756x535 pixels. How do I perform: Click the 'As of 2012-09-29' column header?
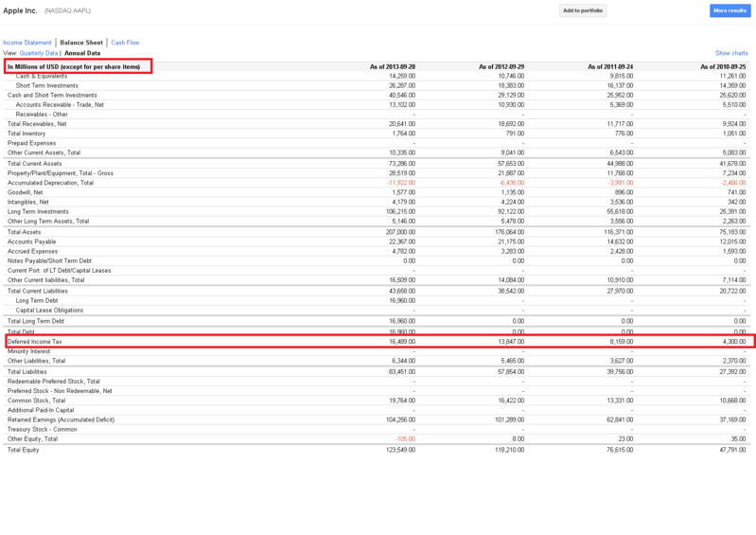(x=501, y=66)
